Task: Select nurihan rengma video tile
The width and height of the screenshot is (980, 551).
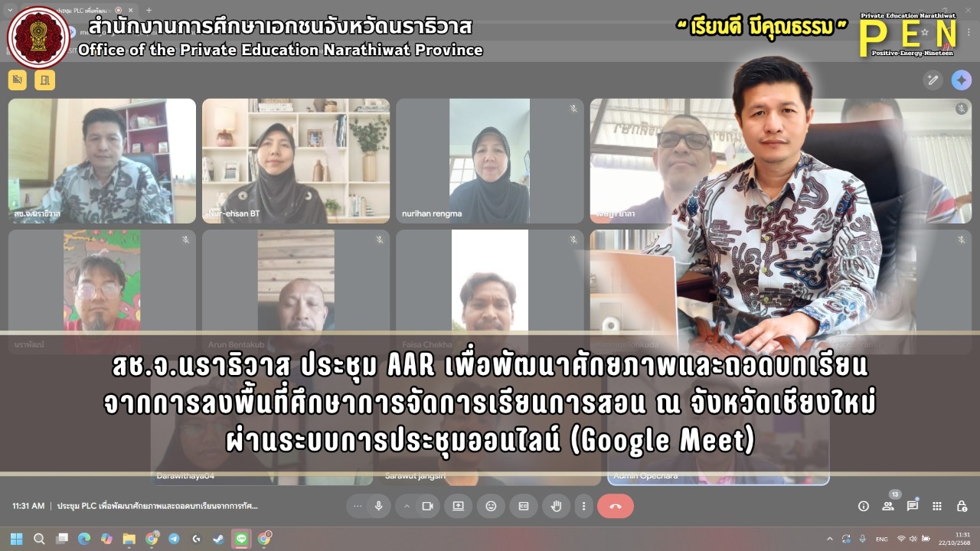Action: (489, 161)
